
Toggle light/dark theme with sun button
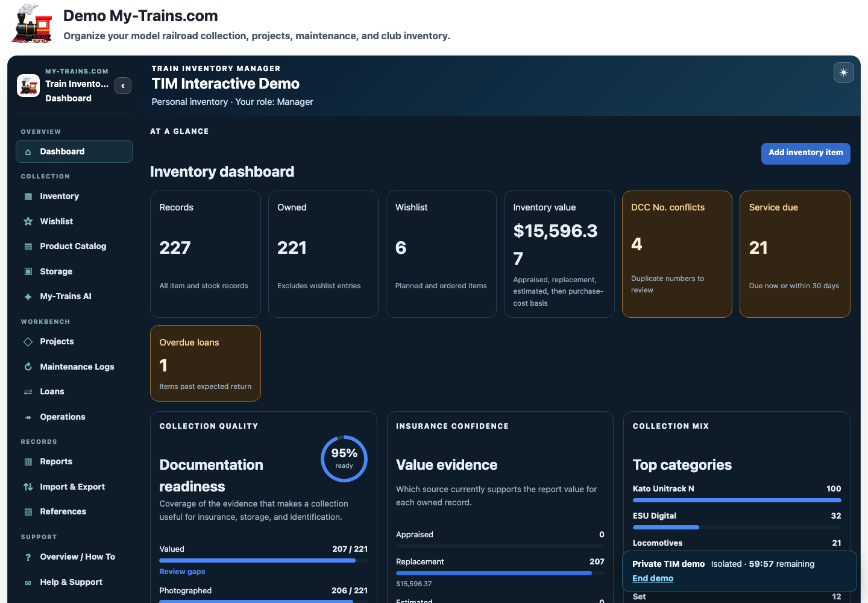tap(843, 72)
